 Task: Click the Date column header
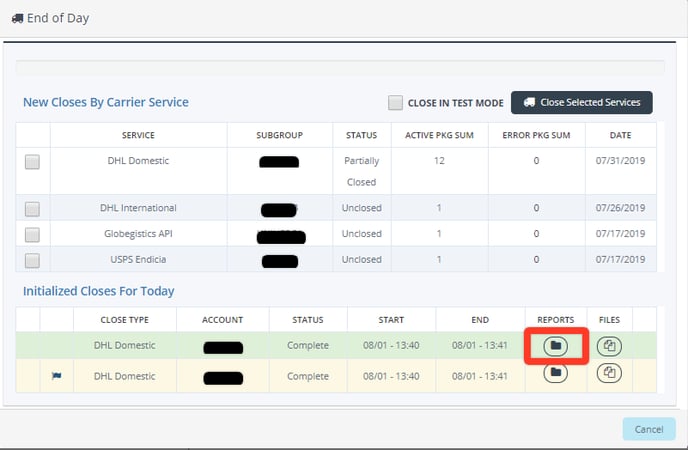(620, 135)
